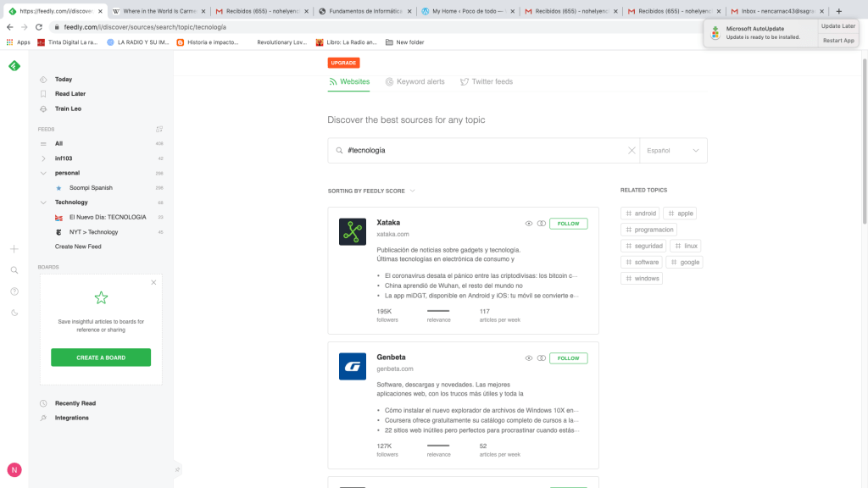Viewport: 868px width, 488px height.
Task: Open the help question mark icon
Action: pos(14,291)
